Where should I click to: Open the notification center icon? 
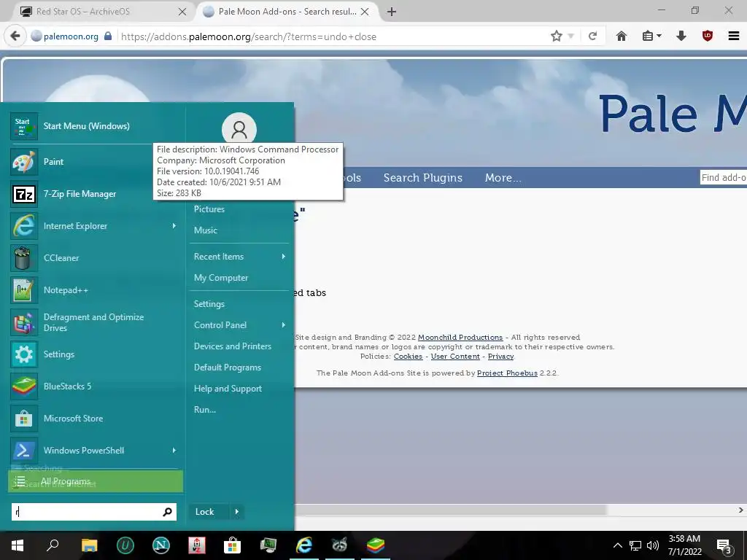[724, 545]
